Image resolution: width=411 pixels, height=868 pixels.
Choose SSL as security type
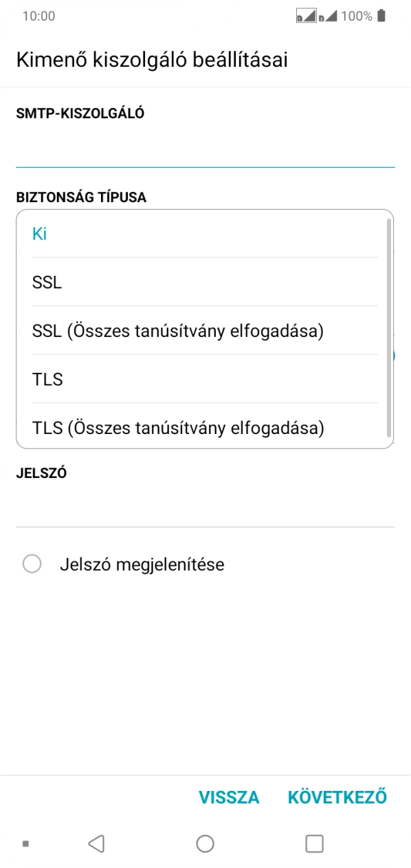coord(46,282)
